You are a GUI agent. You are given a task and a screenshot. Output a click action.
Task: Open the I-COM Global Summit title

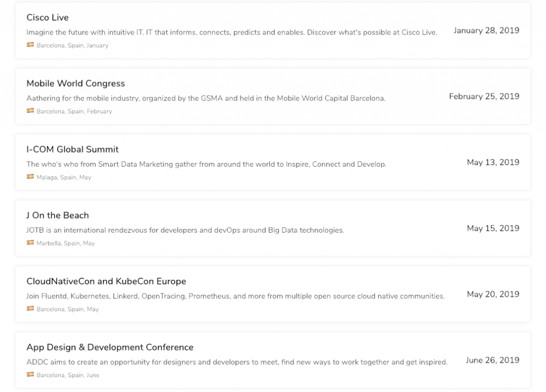point(73,149)
